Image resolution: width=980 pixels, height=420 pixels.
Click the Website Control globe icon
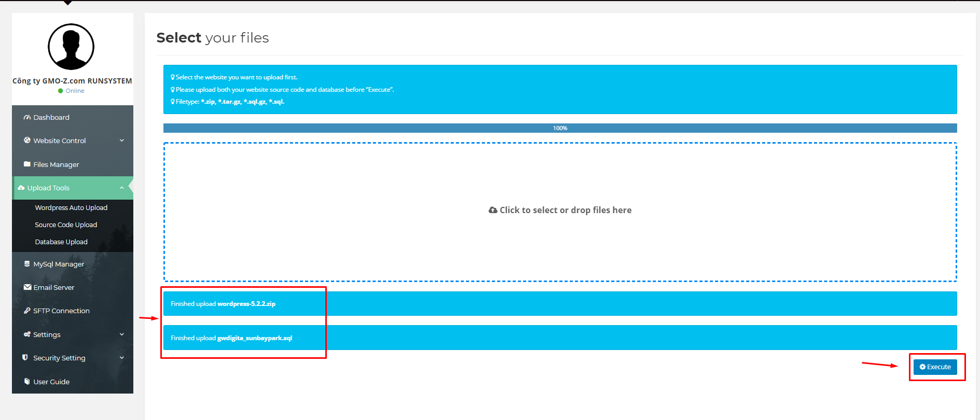point(27,140)
